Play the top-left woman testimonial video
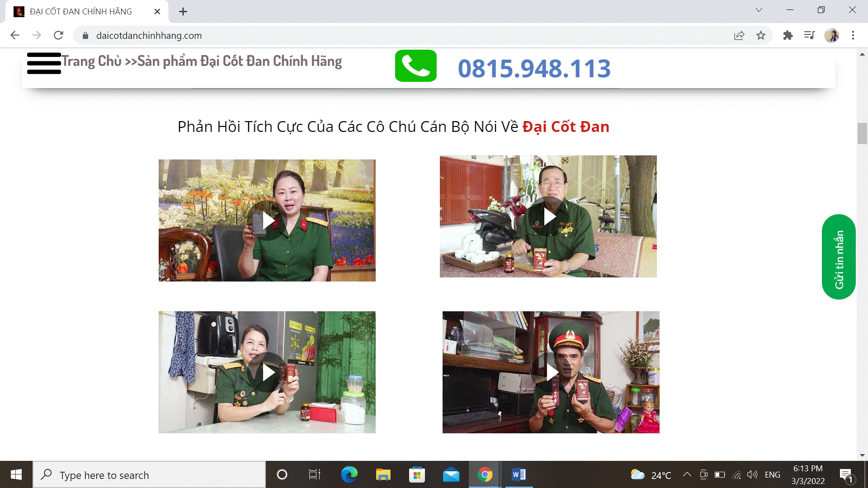The width and height of the screenshot is (868, 488). [x=267, y=221]
